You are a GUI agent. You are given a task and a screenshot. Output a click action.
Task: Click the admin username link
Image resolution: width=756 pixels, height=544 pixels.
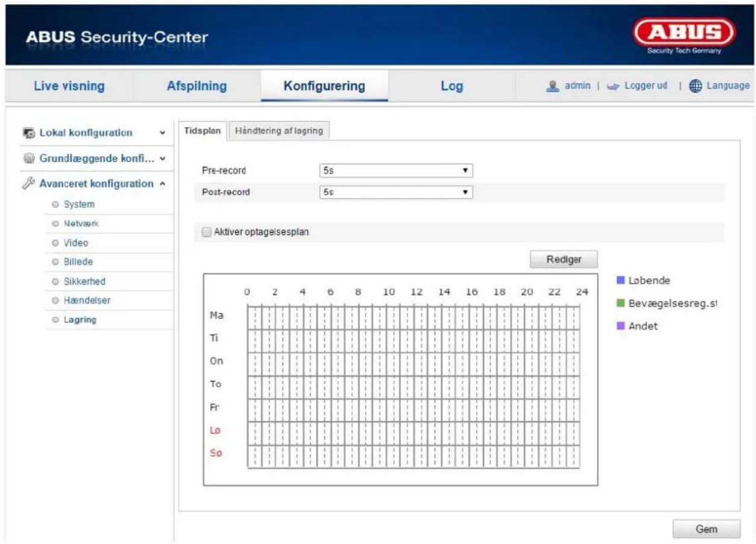pyautogui.click(x=577, y=86)
